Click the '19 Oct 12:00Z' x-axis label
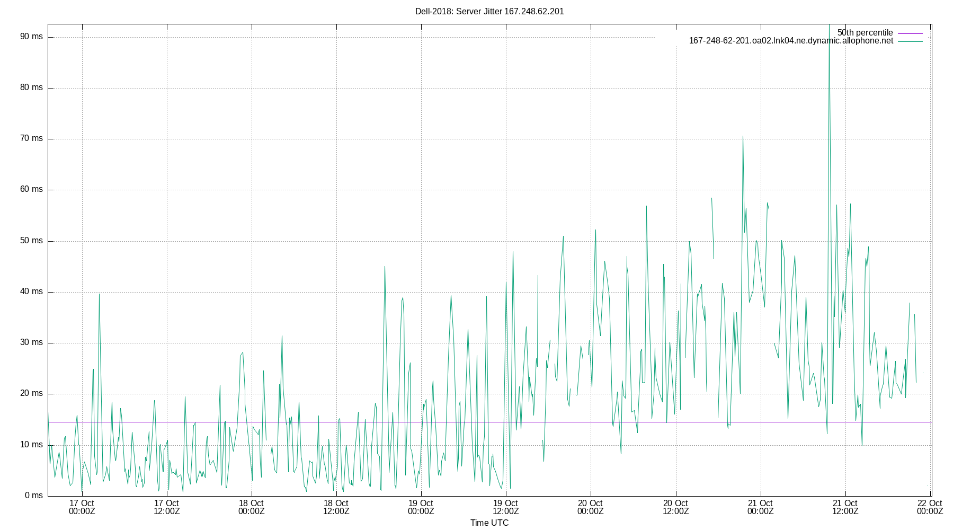Screen dimensions: 980x530 [x=505, y=507]
